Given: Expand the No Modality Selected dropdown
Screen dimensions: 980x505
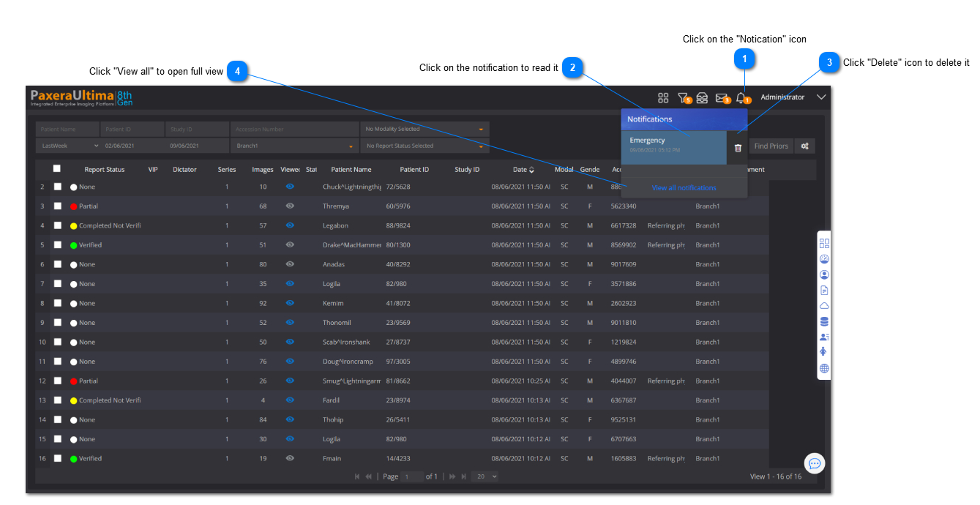Looking at the screenshot, I should 424,130.
